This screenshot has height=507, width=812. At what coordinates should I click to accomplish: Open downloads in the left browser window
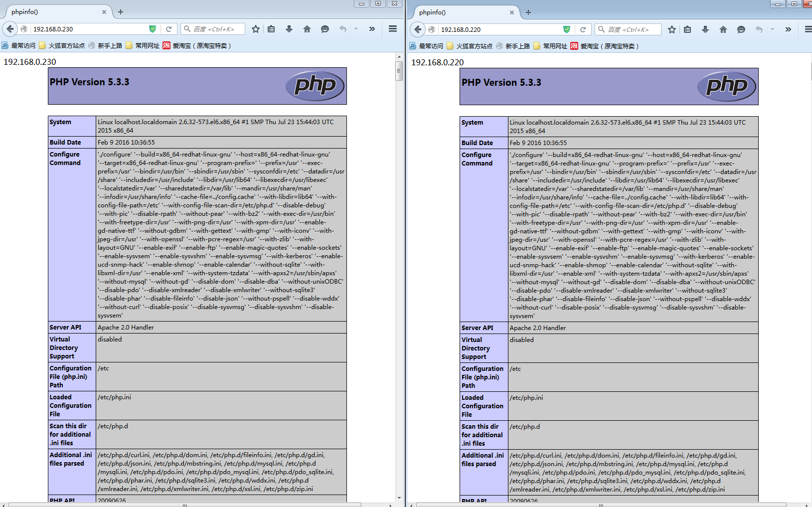pos(289,29)
